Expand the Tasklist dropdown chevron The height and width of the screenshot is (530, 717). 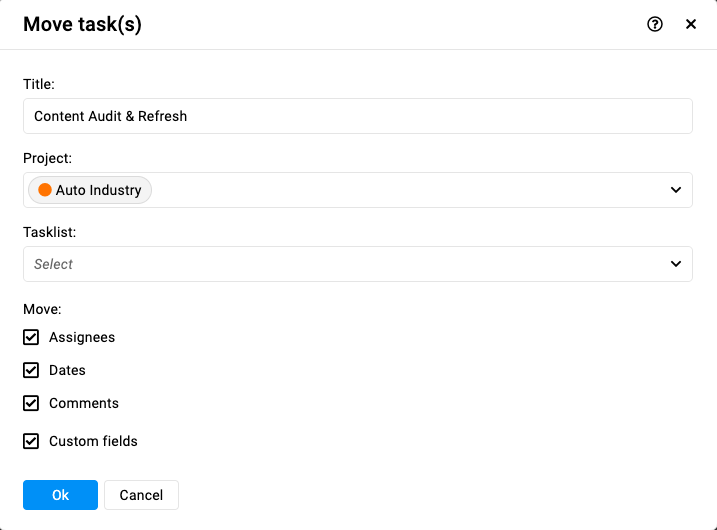coord(676,264)
